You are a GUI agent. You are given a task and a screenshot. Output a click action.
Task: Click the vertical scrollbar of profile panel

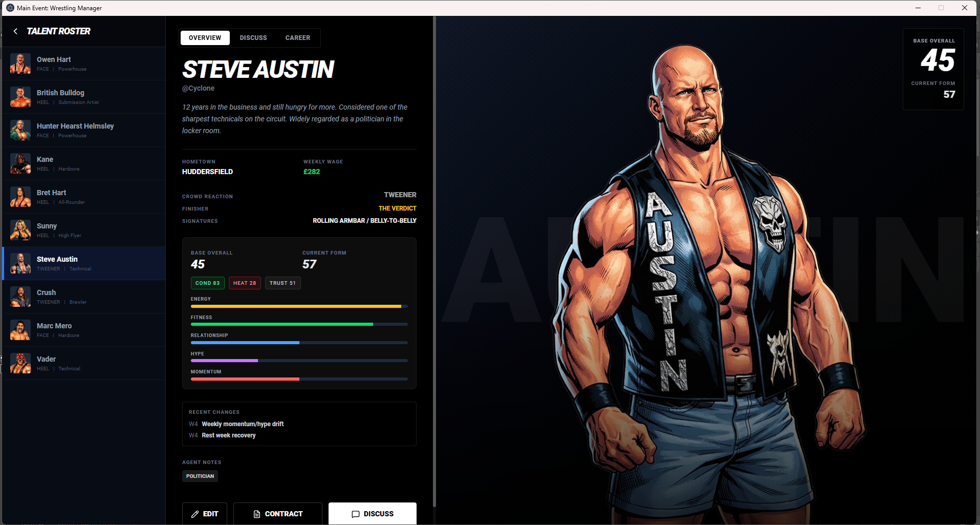434,261
